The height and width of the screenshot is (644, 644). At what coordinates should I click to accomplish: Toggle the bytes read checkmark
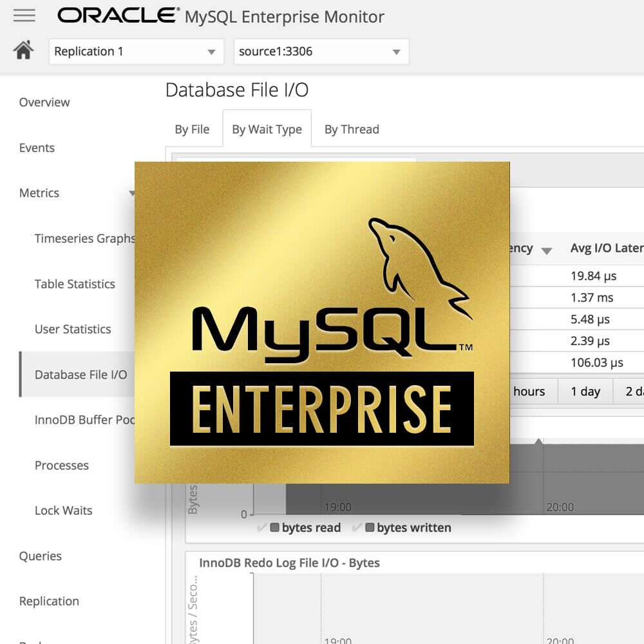coord(261,528)
